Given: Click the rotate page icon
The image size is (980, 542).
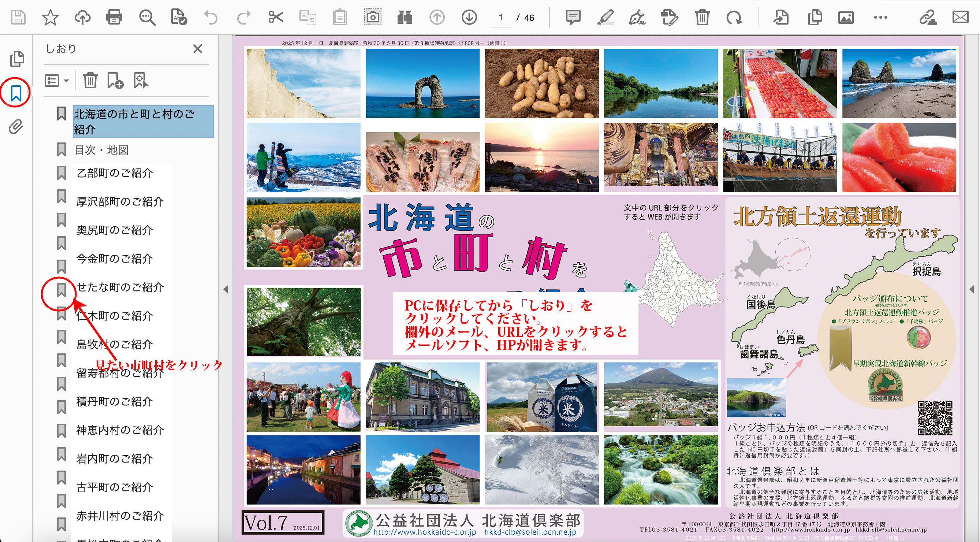Looking at the screenshot, I should (734, 17).
